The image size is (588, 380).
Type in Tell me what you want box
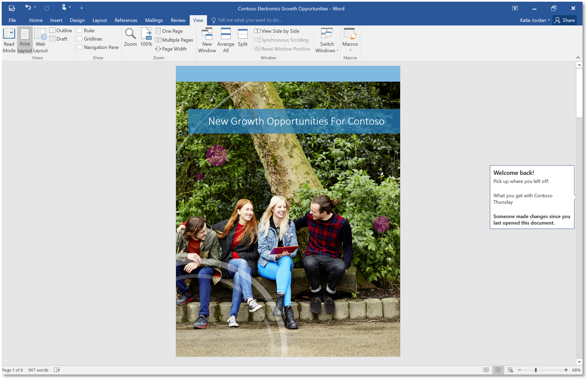tap(249, 20)
